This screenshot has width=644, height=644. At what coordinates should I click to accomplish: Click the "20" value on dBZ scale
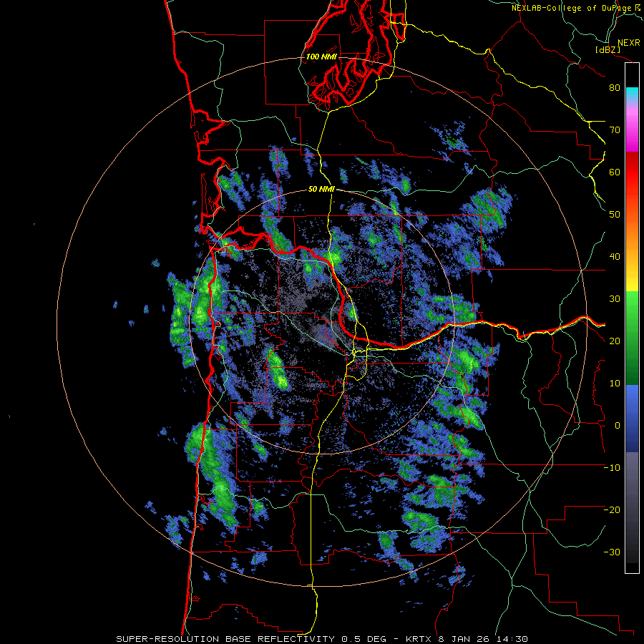(x=615, y=341)
